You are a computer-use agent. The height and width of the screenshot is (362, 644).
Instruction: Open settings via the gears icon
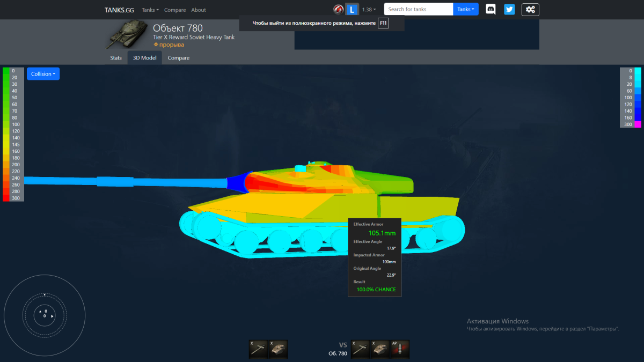click(530, 9)
